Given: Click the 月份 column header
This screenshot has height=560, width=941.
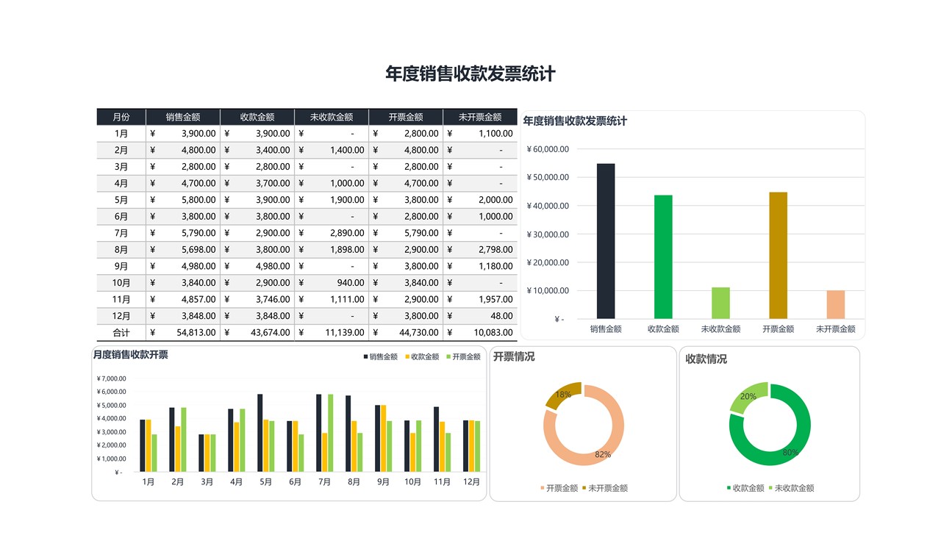Looking at the screenshot, I should (121, 116).
